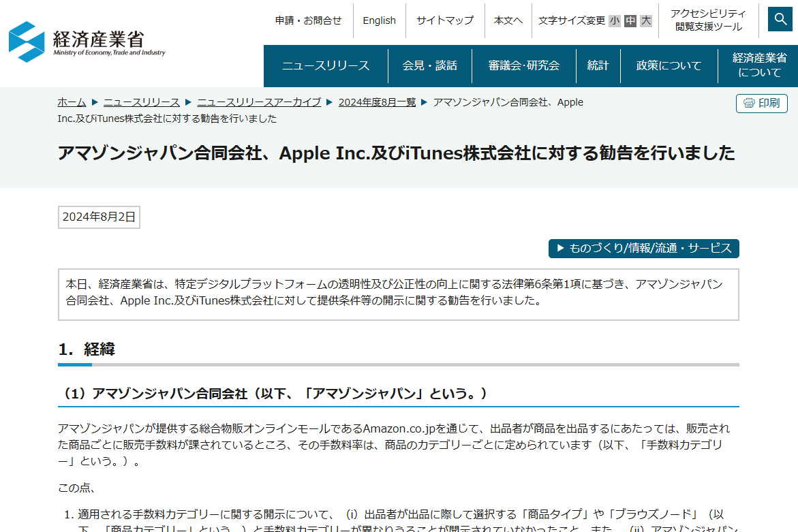The width and height of the screenshot is (798, 532).
Task: Open ものづくり/情報/流通・サービス category tag
Action: pyautogui.click(x=644, y=248)
